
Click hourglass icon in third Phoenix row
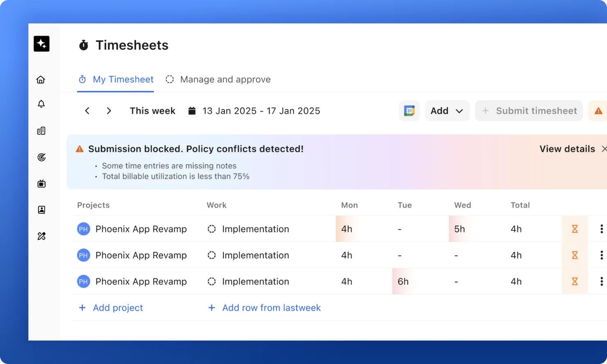[575, 281]
